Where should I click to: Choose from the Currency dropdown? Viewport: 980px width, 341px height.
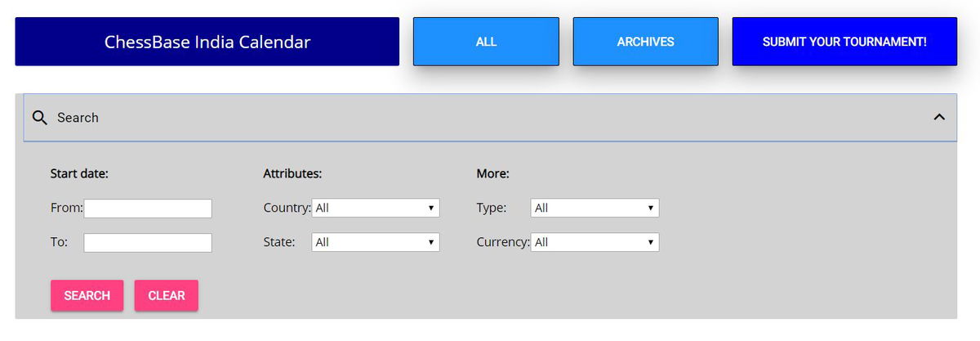[595, 243]
